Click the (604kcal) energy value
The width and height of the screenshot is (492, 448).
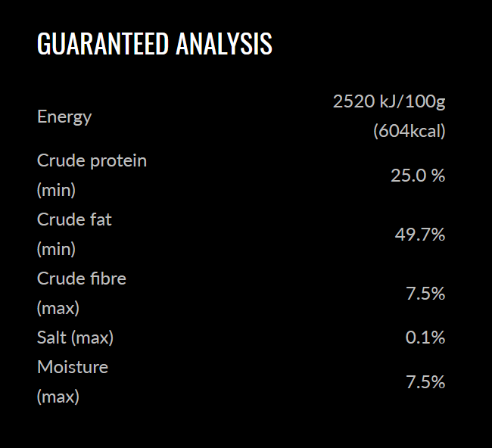[x=409, y=131]
